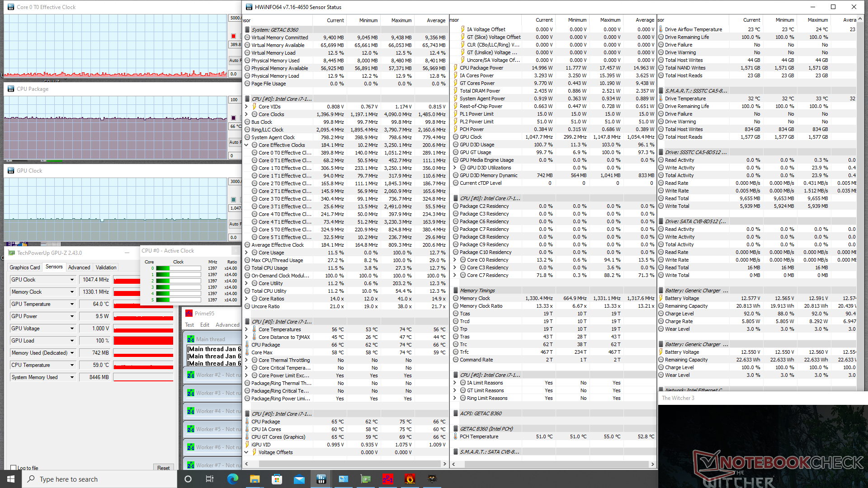
Task: Open the GPU Temperature sensor dropdown
Action: click(x=72, y=304)
